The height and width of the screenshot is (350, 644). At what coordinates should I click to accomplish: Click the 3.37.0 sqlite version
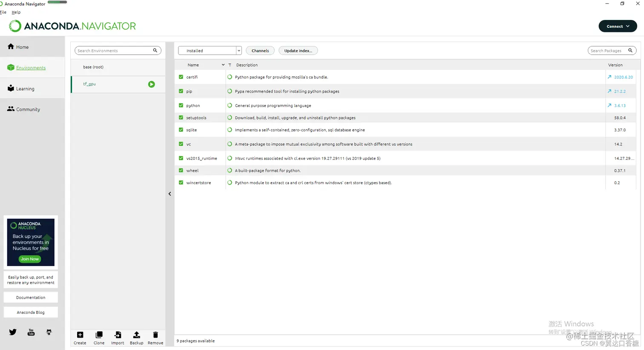[x=620, y=130]
